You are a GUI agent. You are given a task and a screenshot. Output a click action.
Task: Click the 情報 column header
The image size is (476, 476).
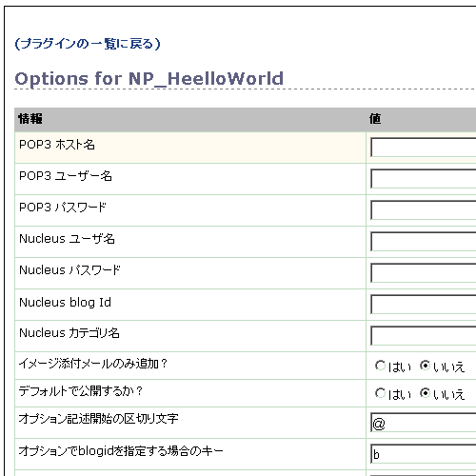pyautogui.click(x=30, y=119)
